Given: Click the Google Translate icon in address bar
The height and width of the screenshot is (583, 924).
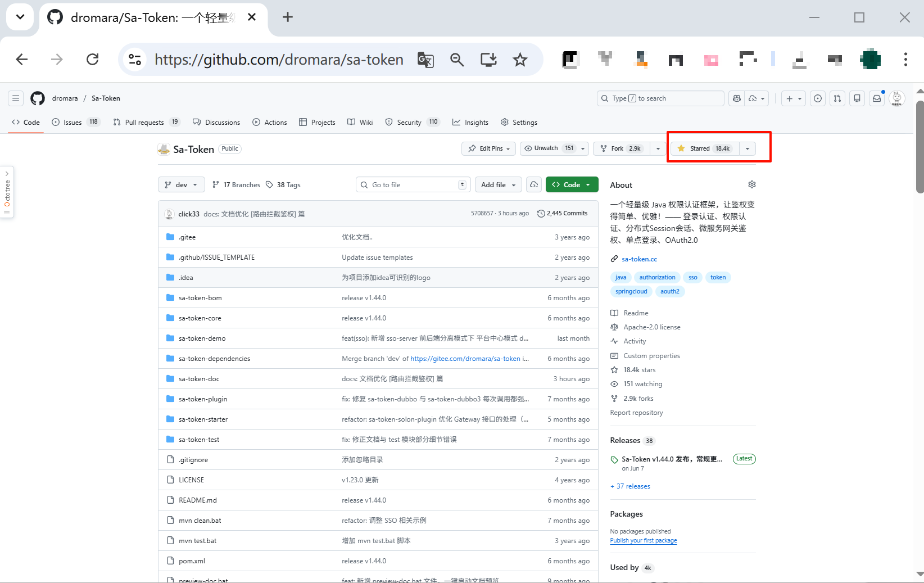Looking at the screenshot, I should coord(425,60).
